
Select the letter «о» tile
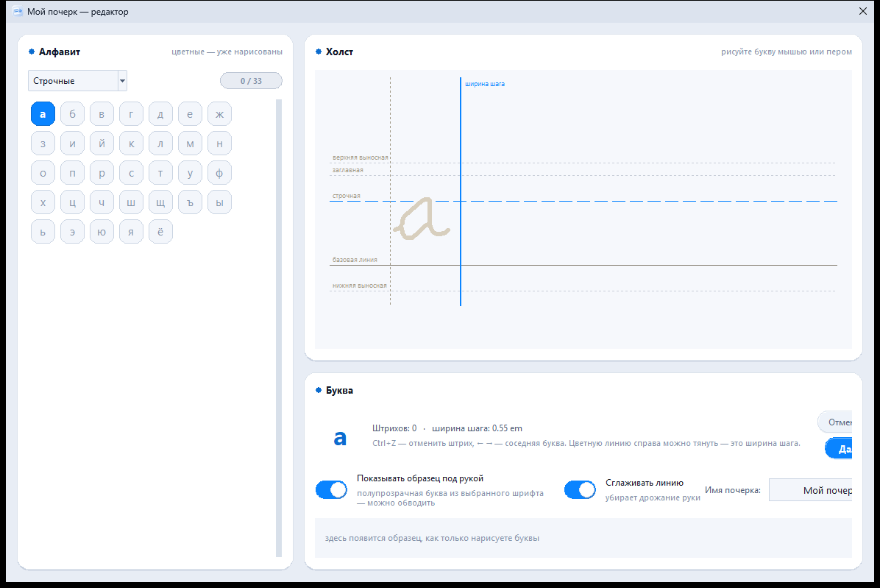click(x=43, y=173)
